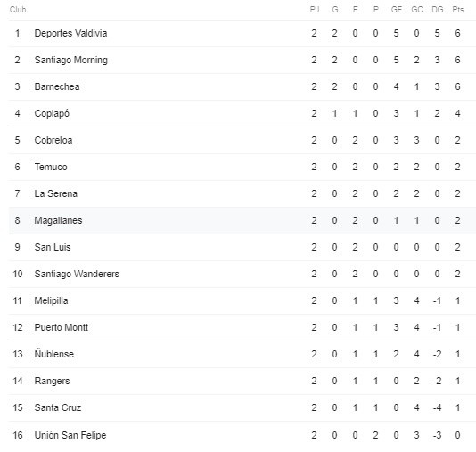Select the Unión San Felipe row

pyautogui.click(x=242, y=435)
